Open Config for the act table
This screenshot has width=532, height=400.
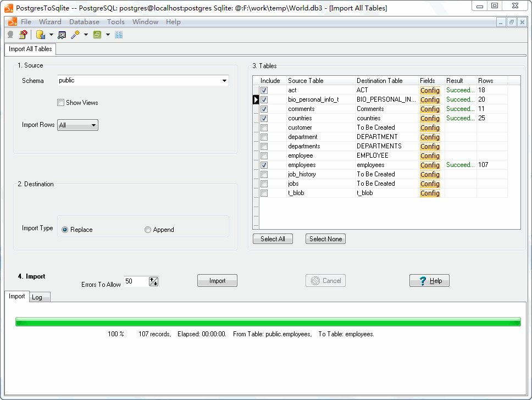pos(430,90)
